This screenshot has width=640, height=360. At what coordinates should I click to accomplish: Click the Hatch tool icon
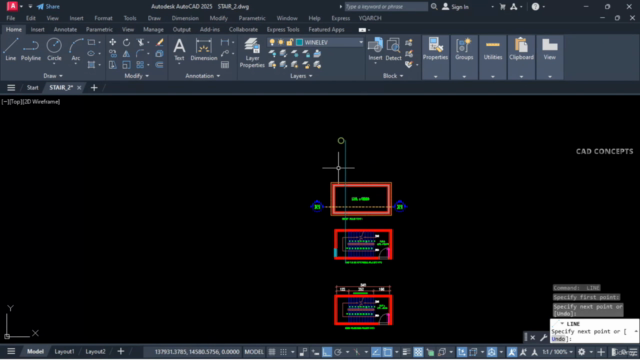pyautogui.click(x=91, y=64)
